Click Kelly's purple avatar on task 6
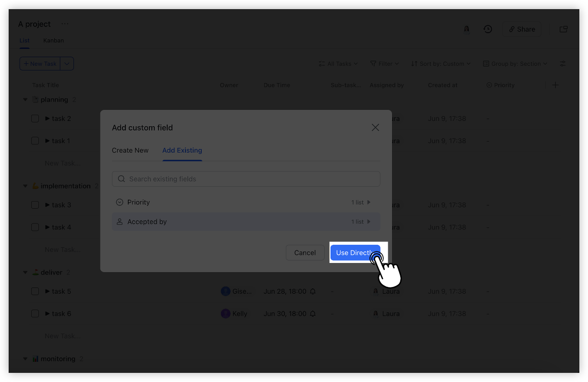The height and width of the screenshot is (382, 588). (225, 313)
